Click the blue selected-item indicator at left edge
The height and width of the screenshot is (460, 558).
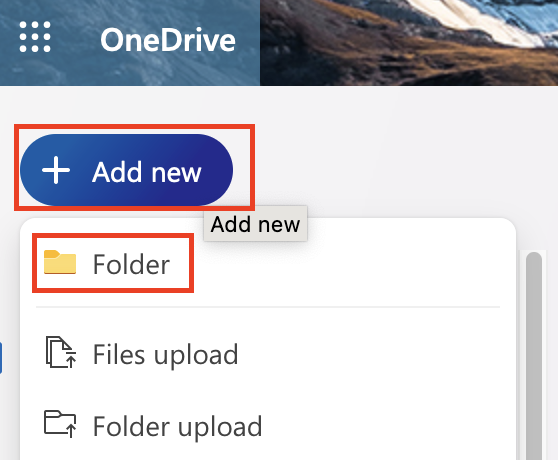tap(1, 358)
